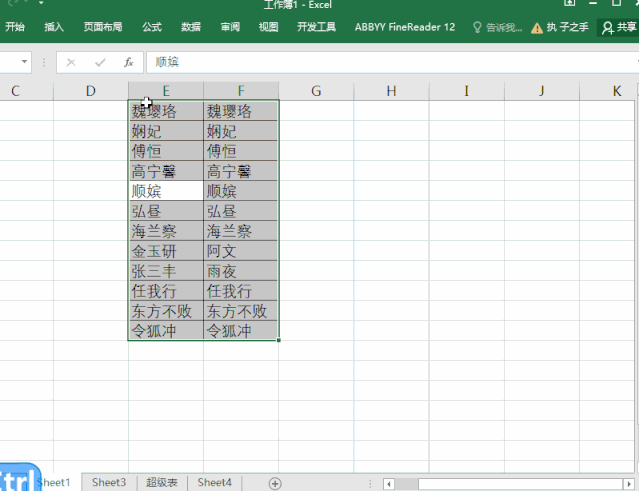Open the 开始 ribbon tab
Screen dimensions: 639x491
point(15,27)
